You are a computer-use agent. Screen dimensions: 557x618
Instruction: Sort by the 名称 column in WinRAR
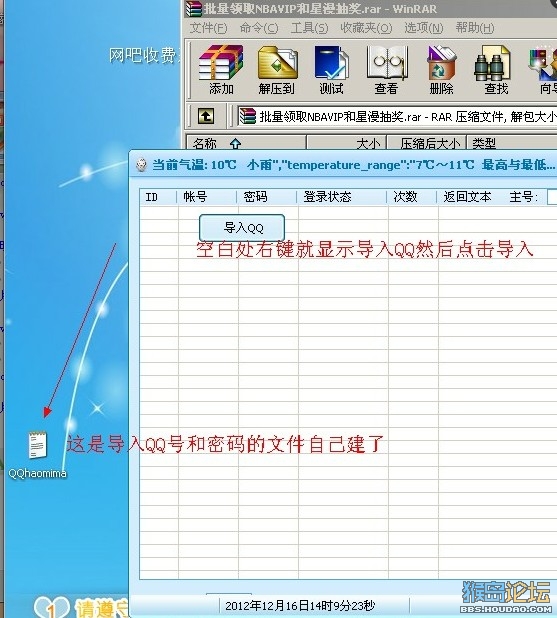pos(246,143)
